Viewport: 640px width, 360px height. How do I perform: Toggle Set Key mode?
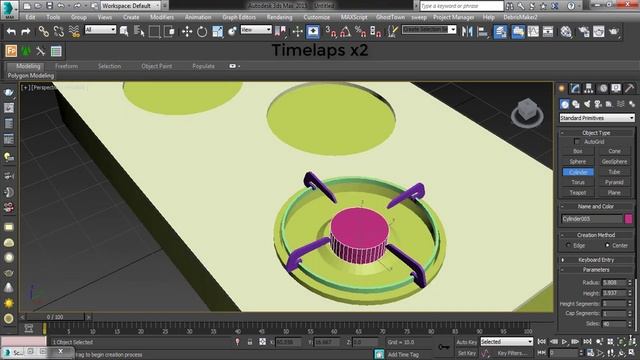[x=467, y=353]
